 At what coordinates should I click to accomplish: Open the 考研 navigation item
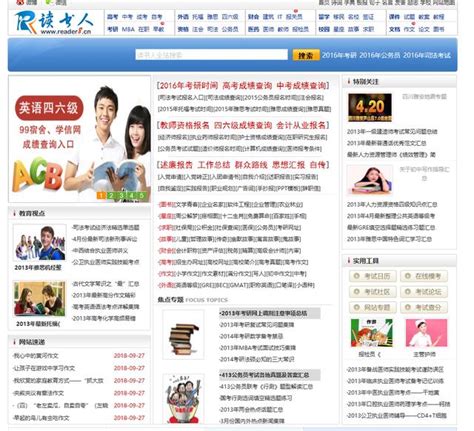coord(112,29)
